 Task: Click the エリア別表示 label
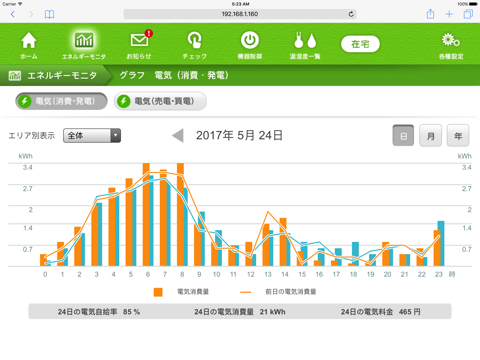32,135
